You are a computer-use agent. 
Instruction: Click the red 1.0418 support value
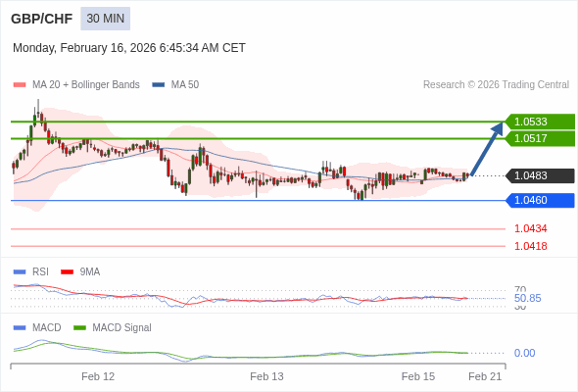(x=530, y=246)
